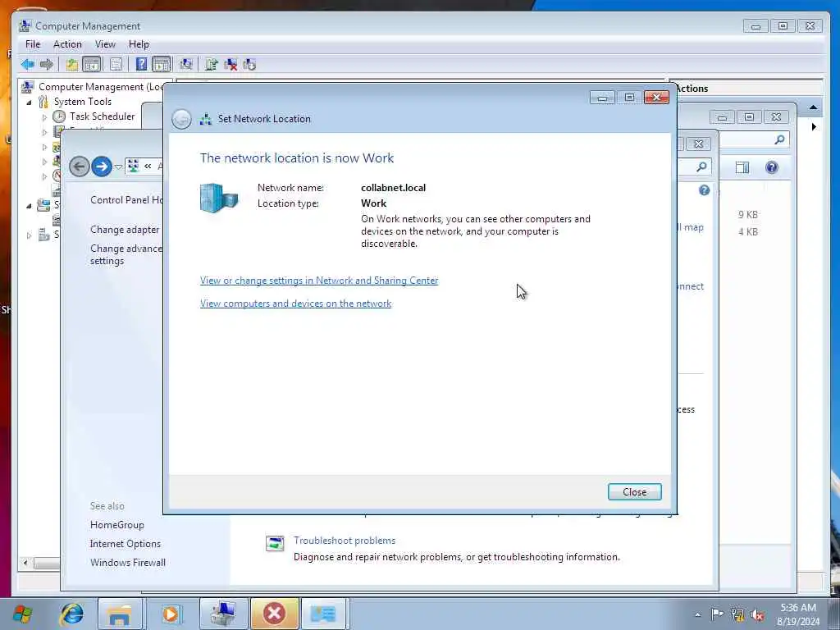This screenshot has width=840, height=630.
Task: Open recent pages dropdown beside forward arrow
Action: point(118,167)
